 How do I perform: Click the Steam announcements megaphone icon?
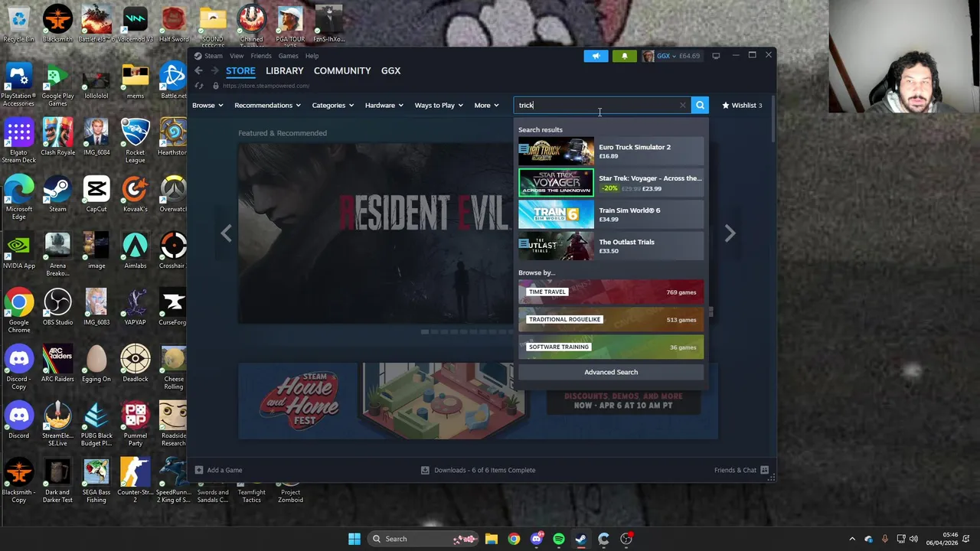pos(596,56)
